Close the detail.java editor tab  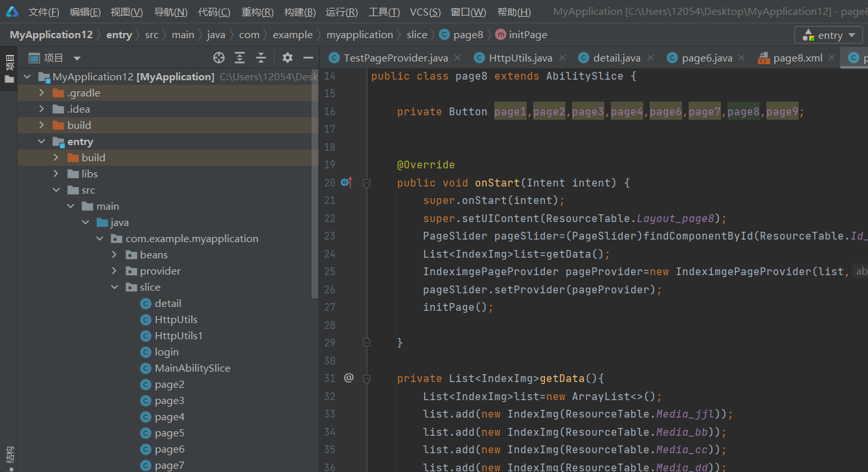click(x=650, y=58)
